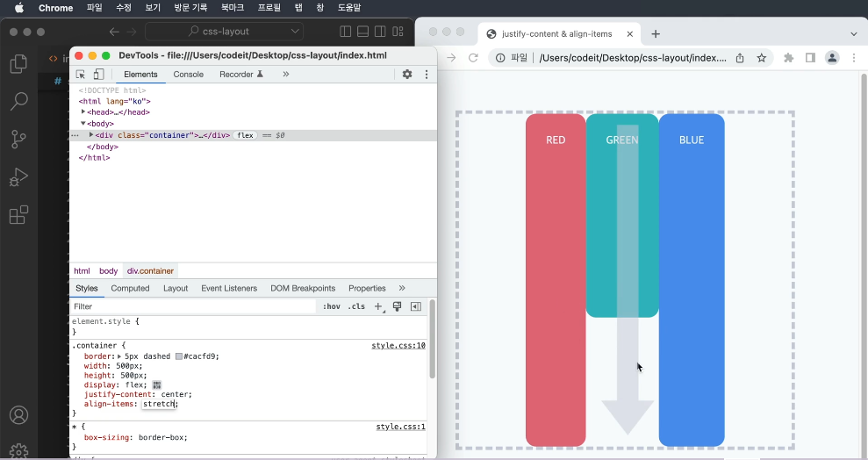This screenshot has width=868, height=460.
Task: Open VS Code Extensions icon
Action: 18,215
